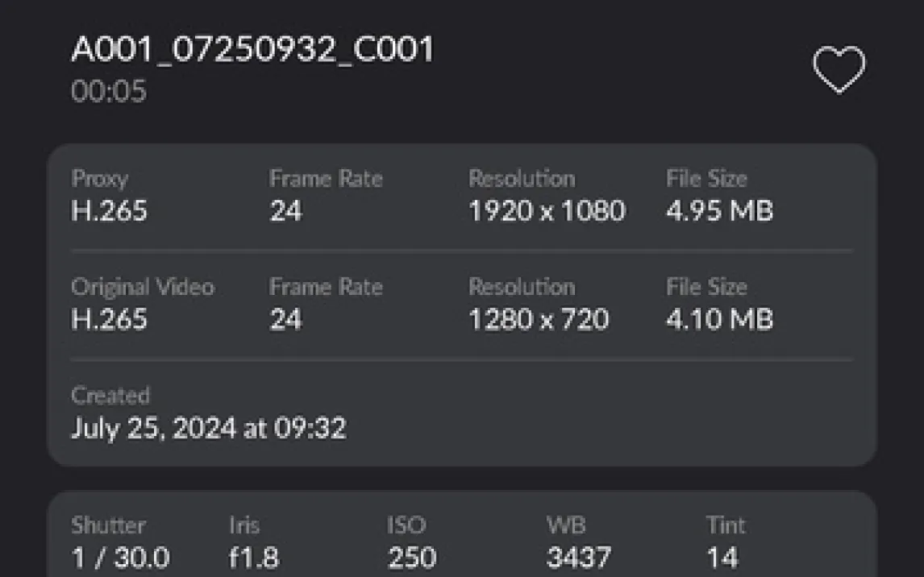924x577 pixels.
Task: Click the Proxy file size 4.95 MB
Action: pyautogui.click(x=719, y=211)
